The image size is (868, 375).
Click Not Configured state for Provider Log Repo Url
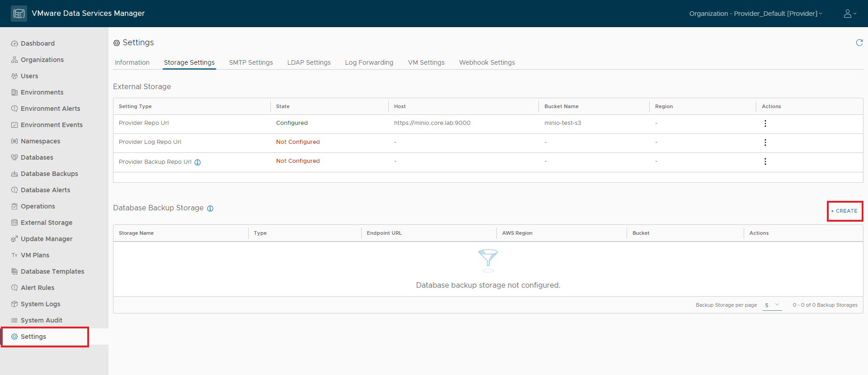(x=298, y=142)
